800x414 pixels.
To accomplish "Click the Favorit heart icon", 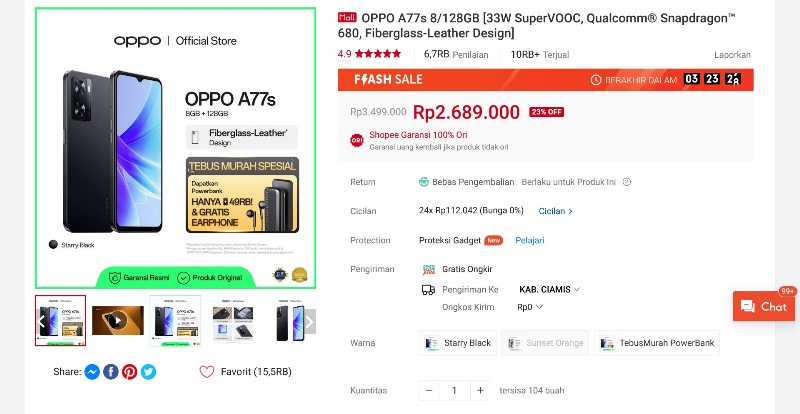I will pos(207,372).
